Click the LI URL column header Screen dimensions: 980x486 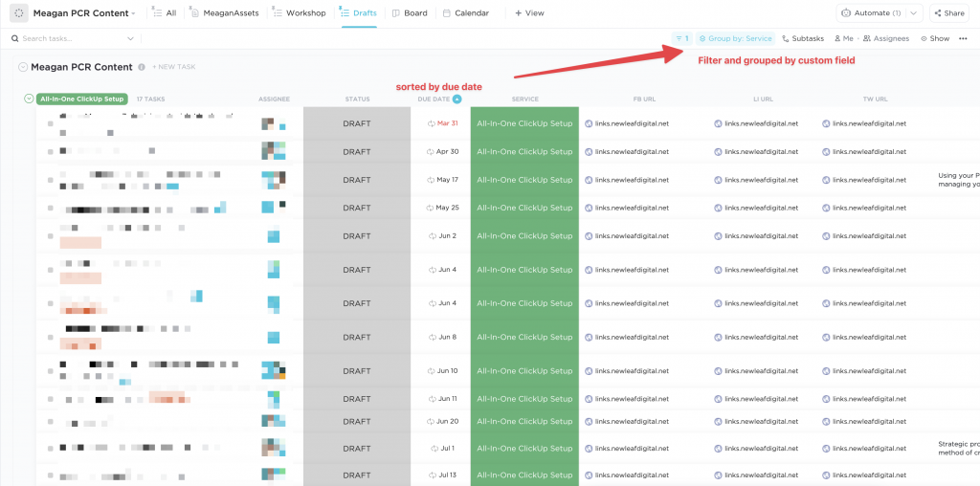tap(763, 99)
